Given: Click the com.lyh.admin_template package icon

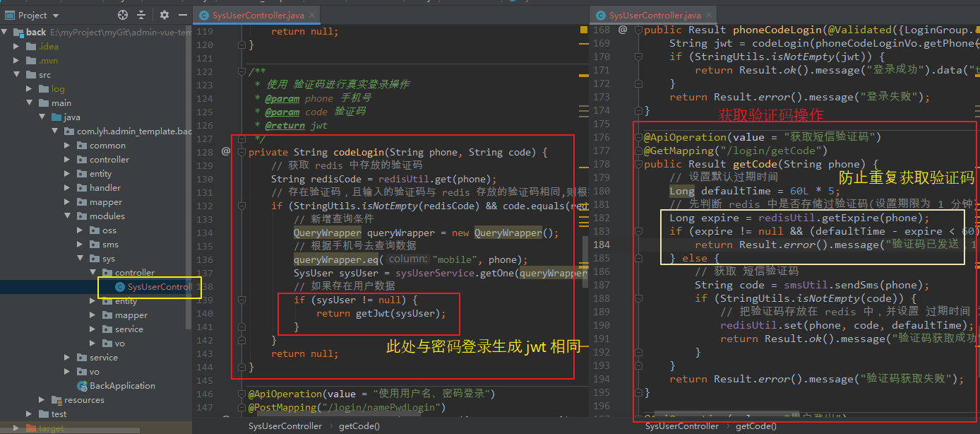Looking at the screenshot, I should 69,131.
